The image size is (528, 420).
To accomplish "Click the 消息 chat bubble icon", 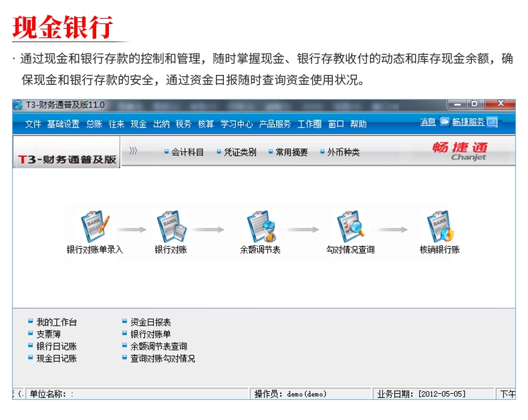I will click(x=444, y=122).
